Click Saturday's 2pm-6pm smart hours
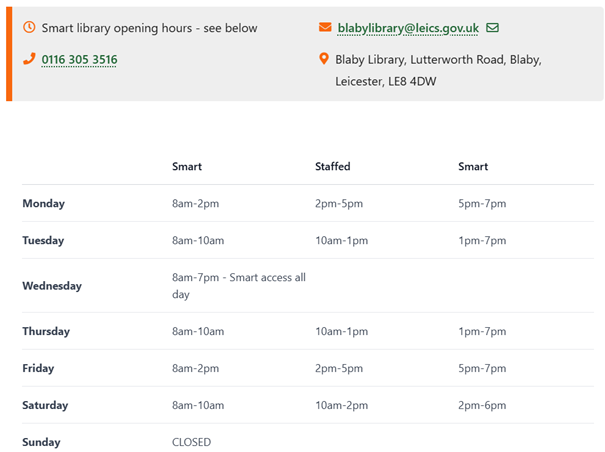Screen dimensions: 605x452 coord(482,405)
